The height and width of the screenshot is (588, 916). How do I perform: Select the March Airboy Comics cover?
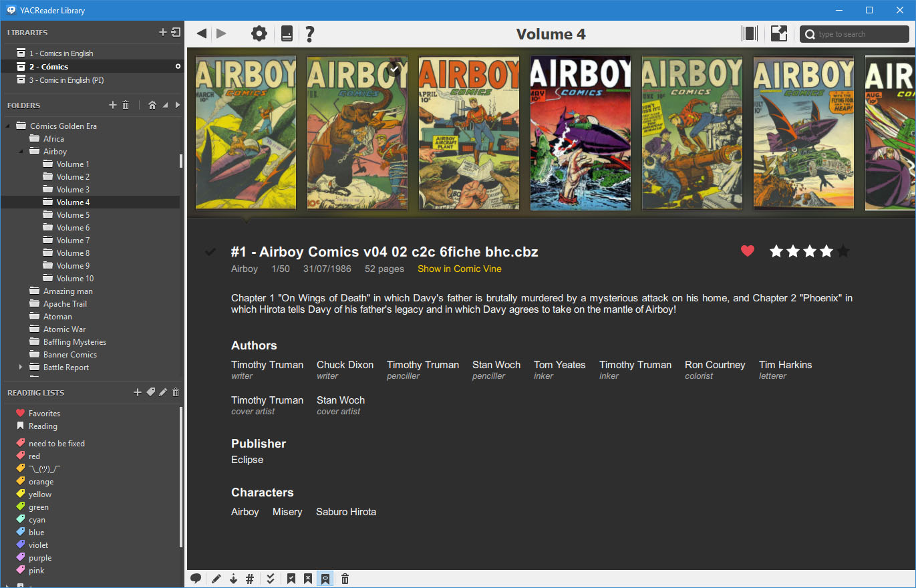[246, 132]
